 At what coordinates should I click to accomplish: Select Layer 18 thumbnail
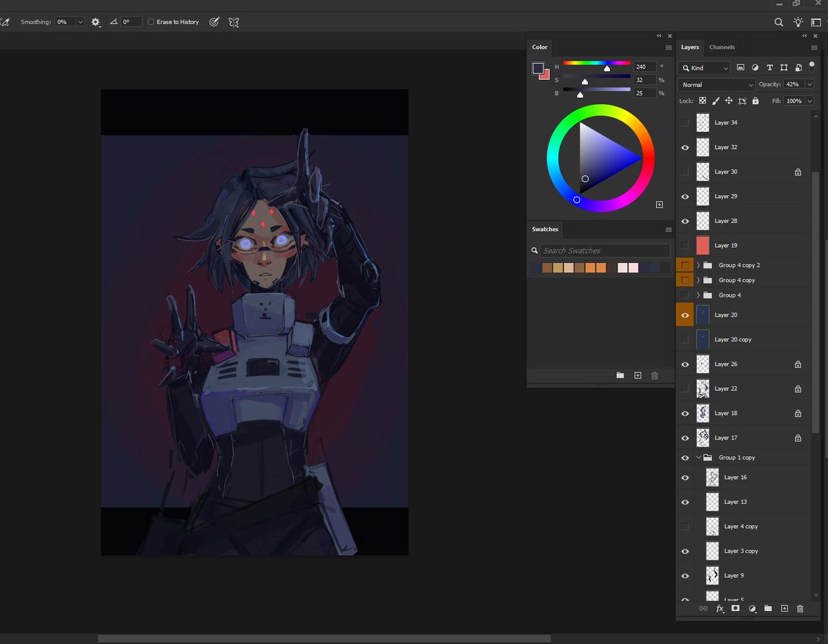click(x=703, y=413)
